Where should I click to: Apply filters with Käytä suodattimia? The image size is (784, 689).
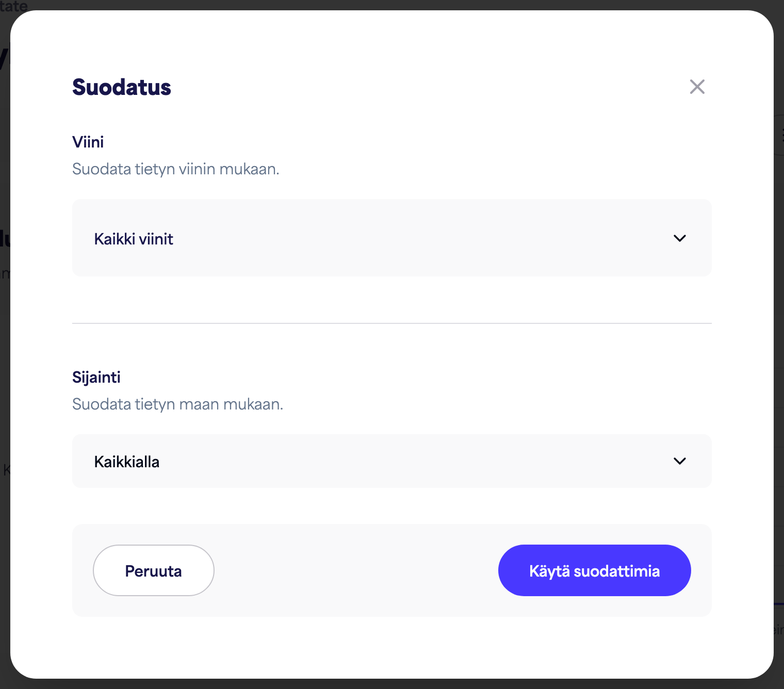(595, 570)
